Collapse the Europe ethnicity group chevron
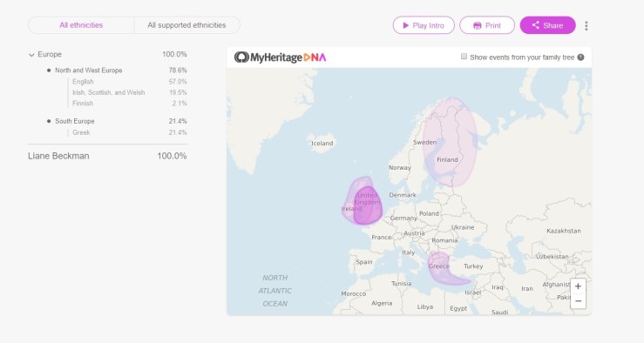The image size is (644, 343). click(x=31, y=55)
